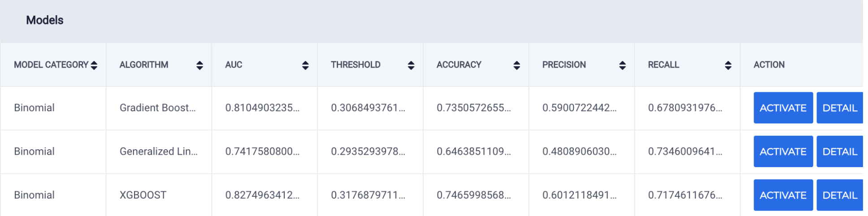Click the Accuracy sort arrows icon
This screenshot has height=216, width=868.
coord(517,65)
